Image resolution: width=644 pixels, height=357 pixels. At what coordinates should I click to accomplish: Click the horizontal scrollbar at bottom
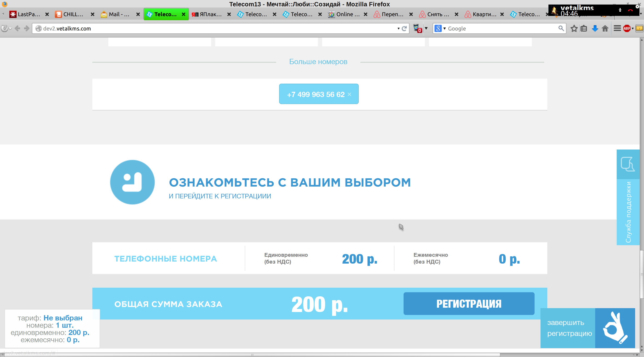[252, 355]
